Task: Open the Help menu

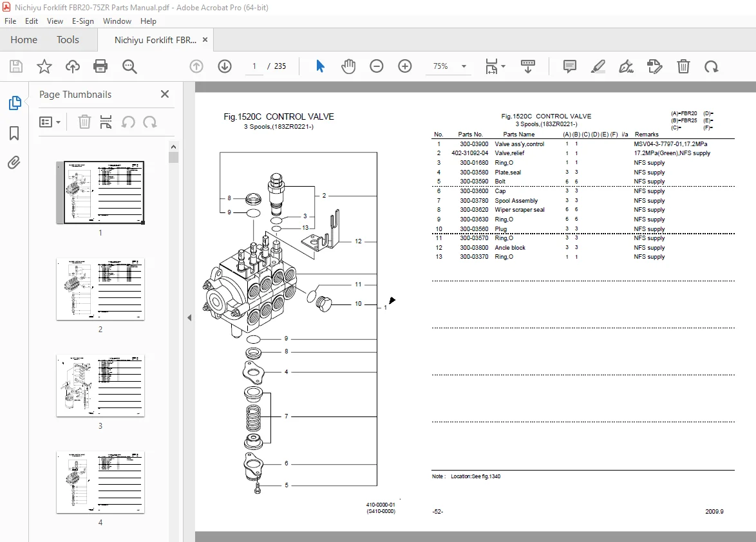Action: pyautogui.click(x=148, y=21)
